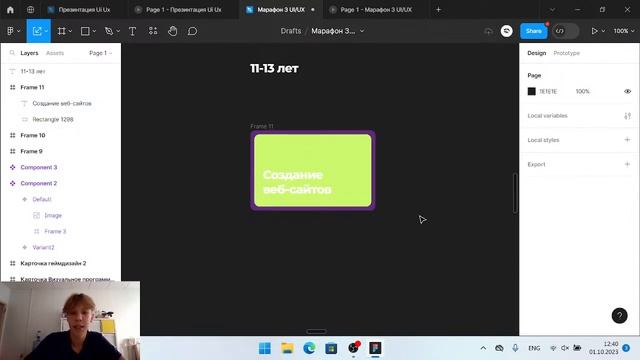Image resolution: width=640 pixels, height=360 pixels.
Task: Show hidden system tray icons
Action: [483, 348]
